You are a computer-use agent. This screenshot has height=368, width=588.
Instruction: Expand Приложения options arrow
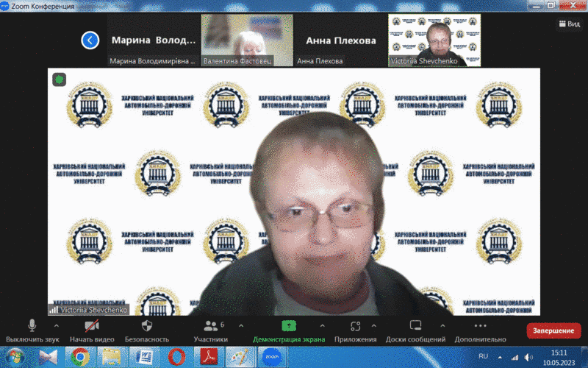[373, 326]
